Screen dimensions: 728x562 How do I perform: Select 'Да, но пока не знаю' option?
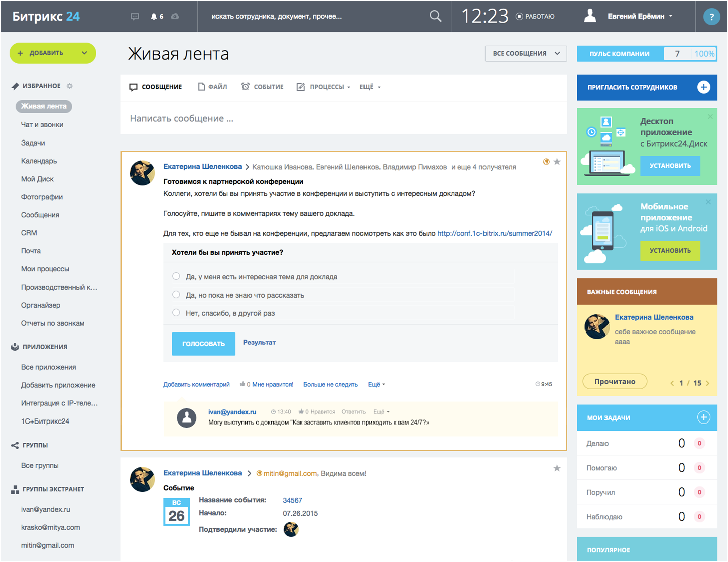176,295
